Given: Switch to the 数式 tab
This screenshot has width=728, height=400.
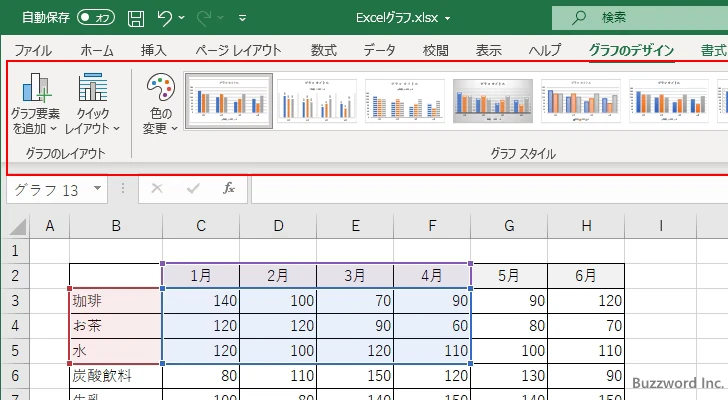Looking at the screenshot, I should click(x=324, y=50).
